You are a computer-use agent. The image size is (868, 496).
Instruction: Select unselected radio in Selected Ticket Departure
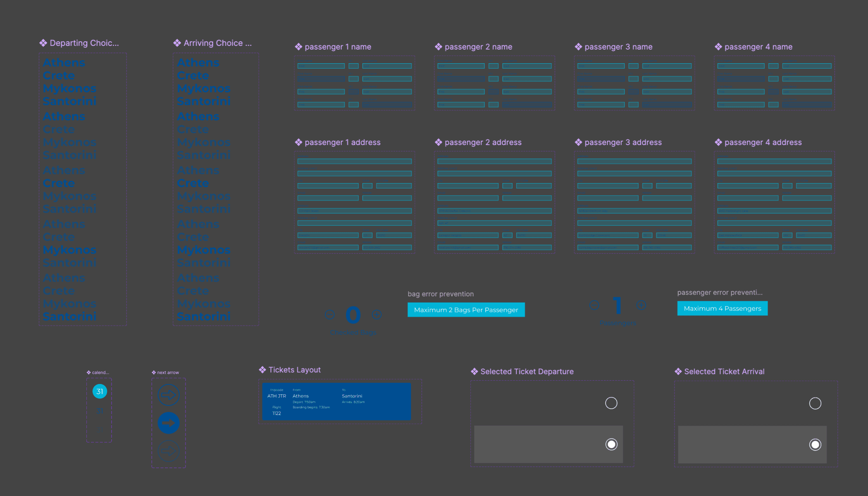point(611,403)
